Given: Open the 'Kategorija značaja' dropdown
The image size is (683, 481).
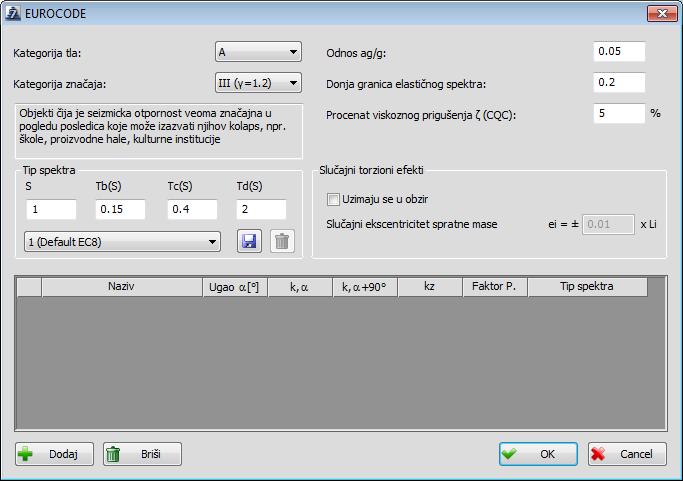Looking at the screenshot, I should coord(258,83).
